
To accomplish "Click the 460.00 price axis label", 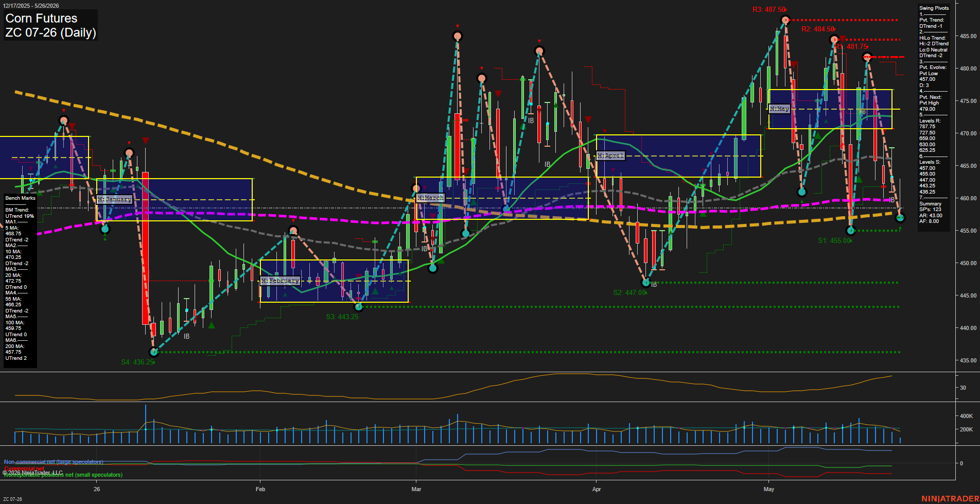I will [968, 198].
